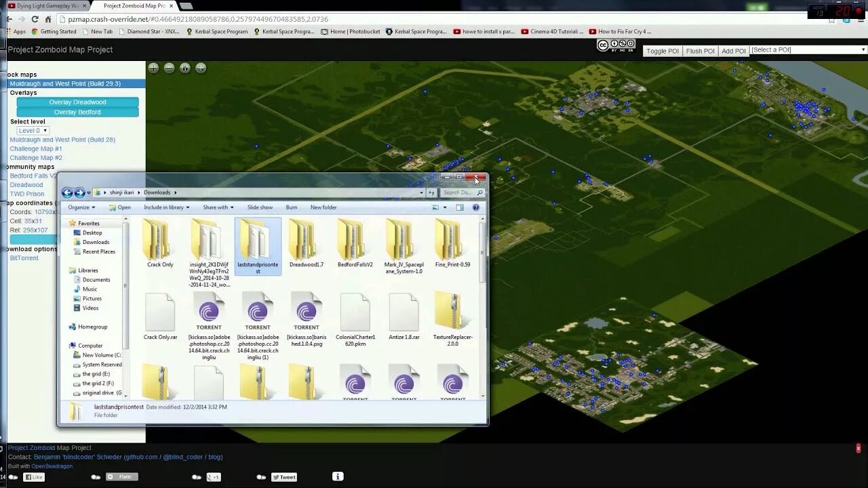Image resolution: width=868 pixels, height=488 pixels.
Task: Select the insight_2K1DWjf folder
Action: coord(209,253)
